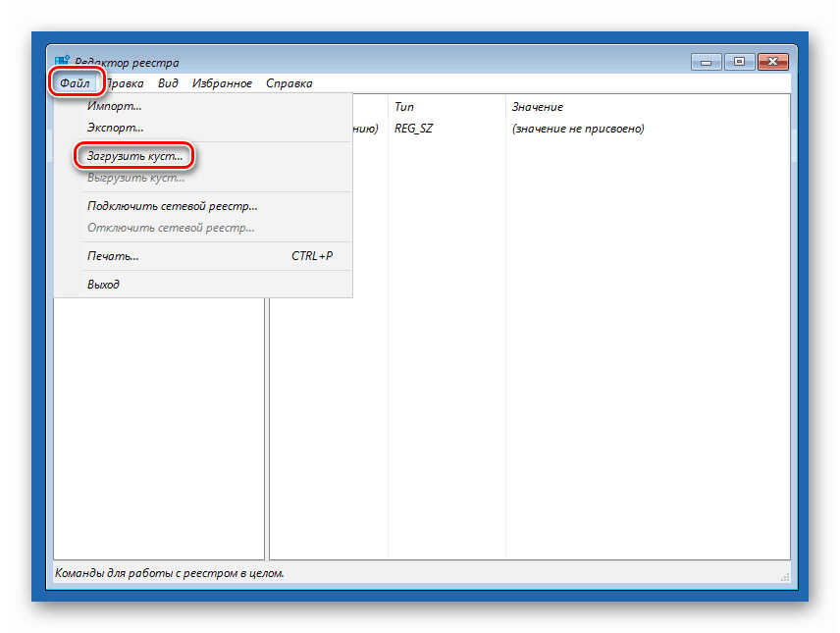Select Загрузить куст... menu item
The width and height of the screenshot is (840, 633).
[203, 156]
